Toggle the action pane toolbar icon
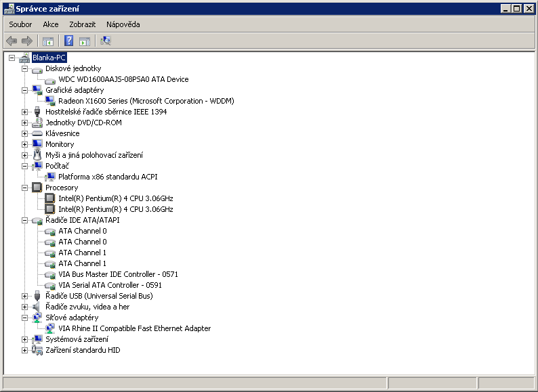 click(x=85, y=41)
